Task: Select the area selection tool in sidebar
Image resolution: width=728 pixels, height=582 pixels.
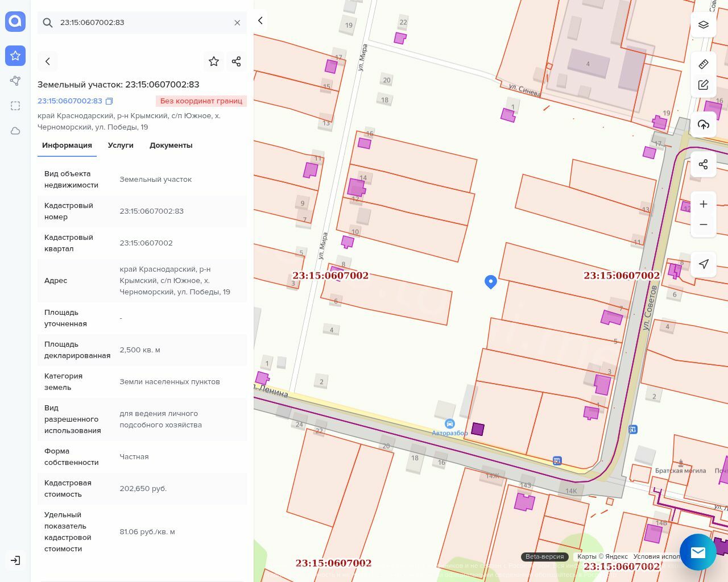Action: click(x=15, y=106)
